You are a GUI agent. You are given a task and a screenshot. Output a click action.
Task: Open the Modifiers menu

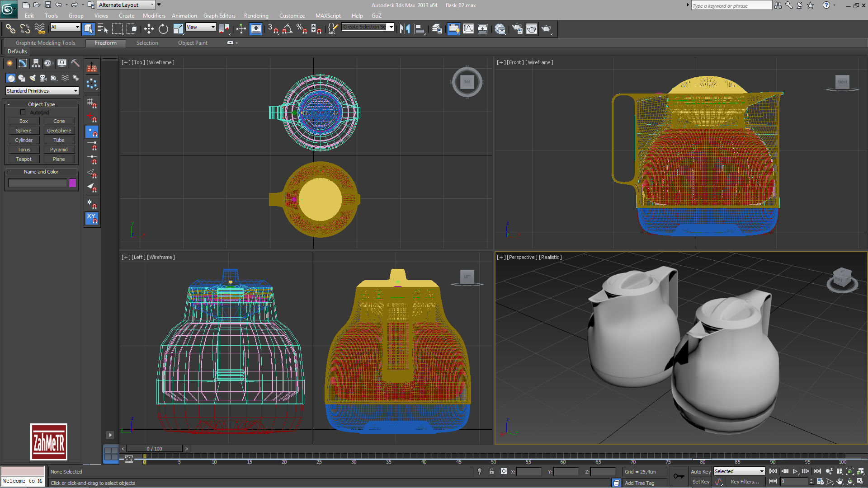[154, 16]
